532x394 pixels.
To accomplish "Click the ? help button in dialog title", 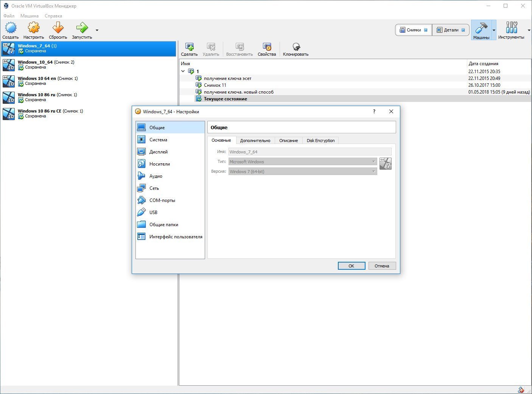I will [x=374, y=111].
